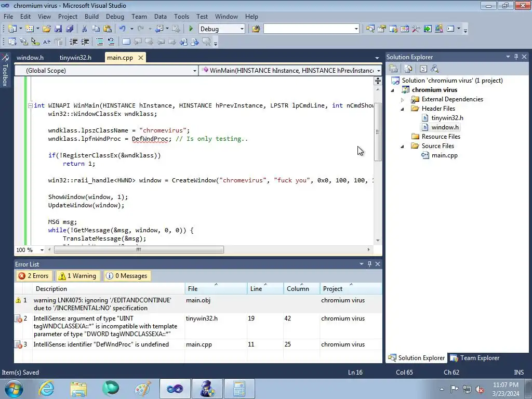Click the Save All icon

click(70, 29)
